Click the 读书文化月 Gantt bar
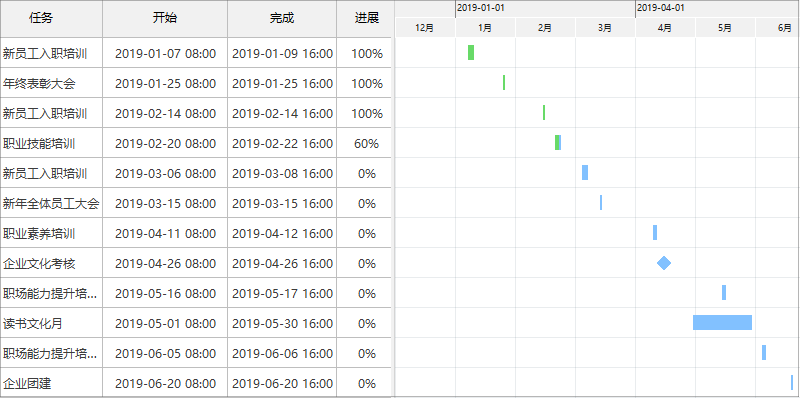800x398 pixels. tap(722, 322)
